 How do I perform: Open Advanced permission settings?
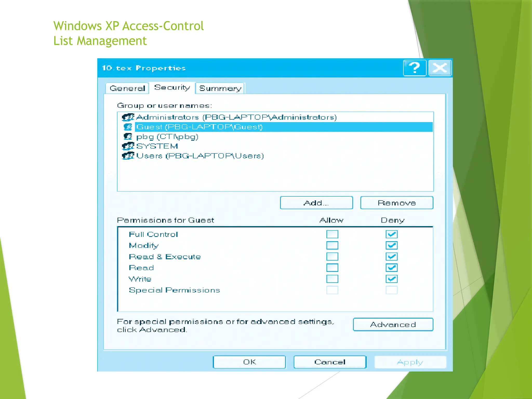[393, 324]
